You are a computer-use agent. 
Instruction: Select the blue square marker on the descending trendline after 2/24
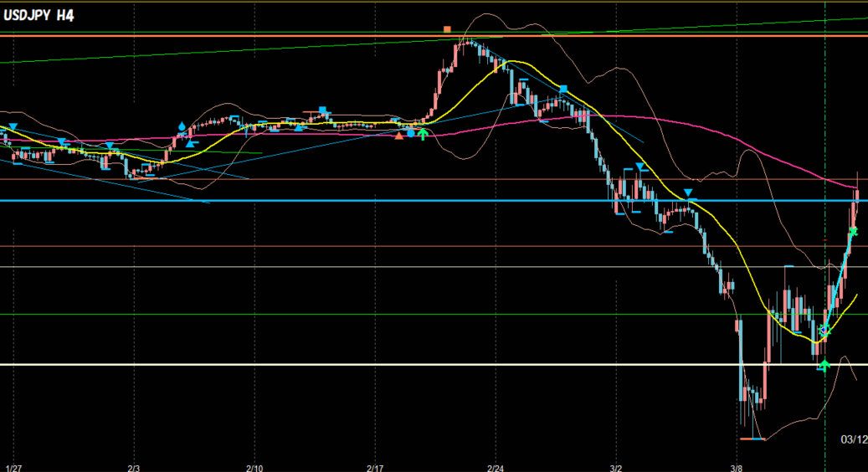(563, 89)
